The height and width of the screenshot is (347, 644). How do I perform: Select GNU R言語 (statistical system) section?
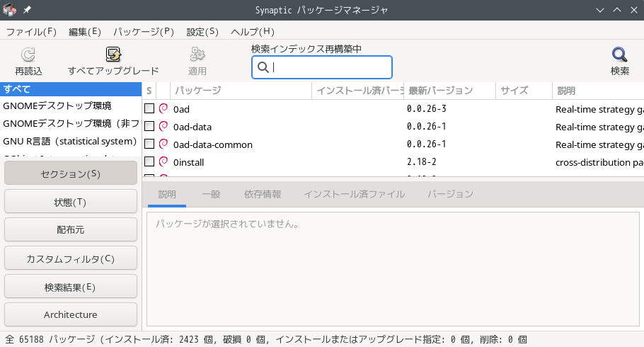point(71,141)
